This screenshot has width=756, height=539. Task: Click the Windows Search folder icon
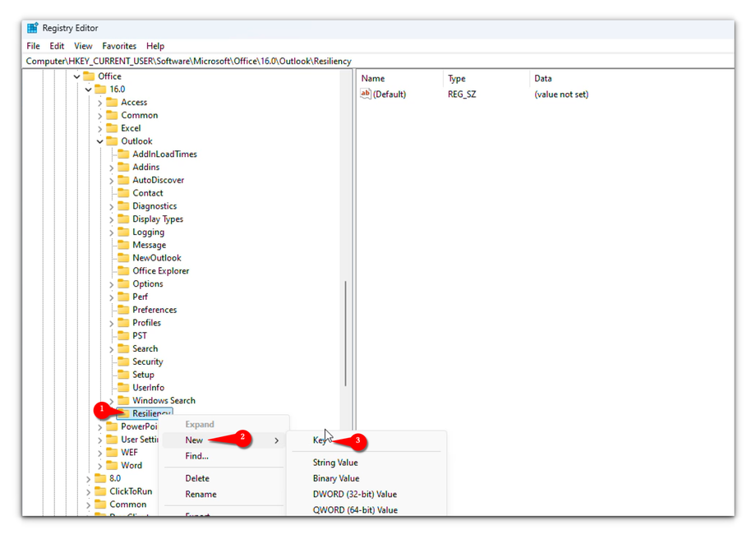(123, 401)
